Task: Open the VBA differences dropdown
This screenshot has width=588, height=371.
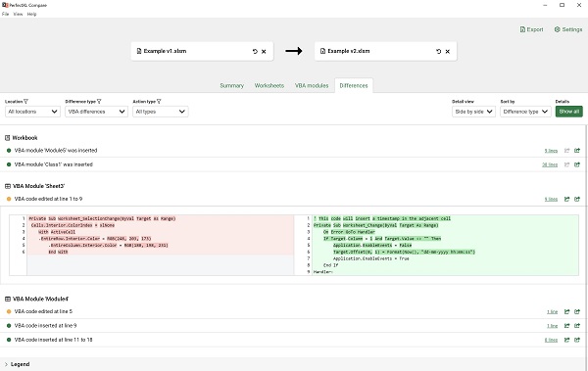Action: [96, 112]
